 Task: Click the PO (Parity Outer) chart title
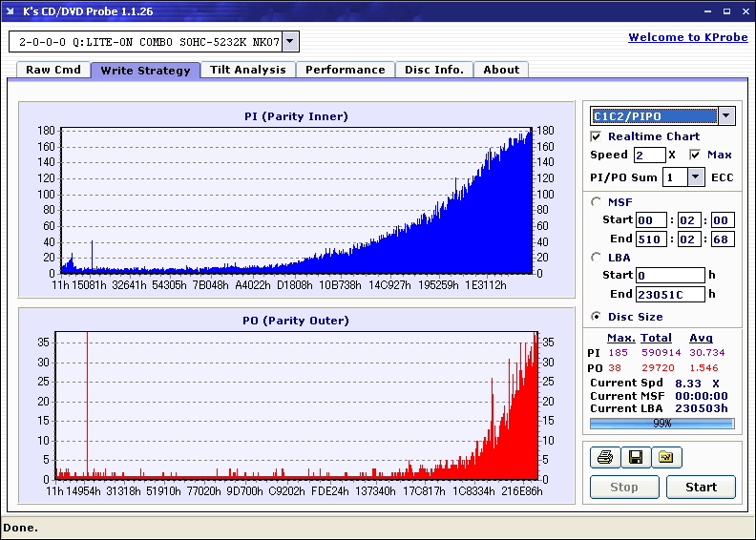tap(296, 321)
